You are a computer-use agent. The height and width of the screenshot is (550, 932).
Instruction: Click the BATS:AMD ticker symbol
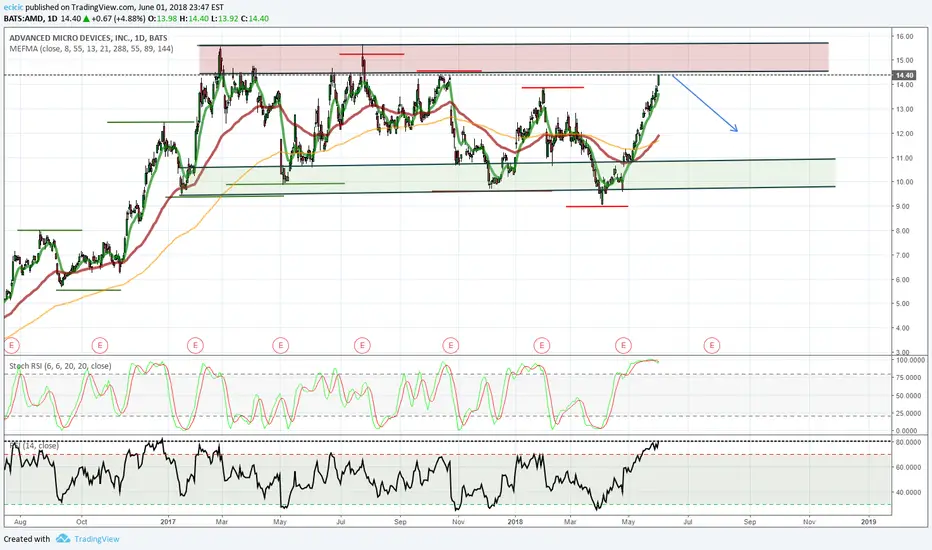pos(23,18)
